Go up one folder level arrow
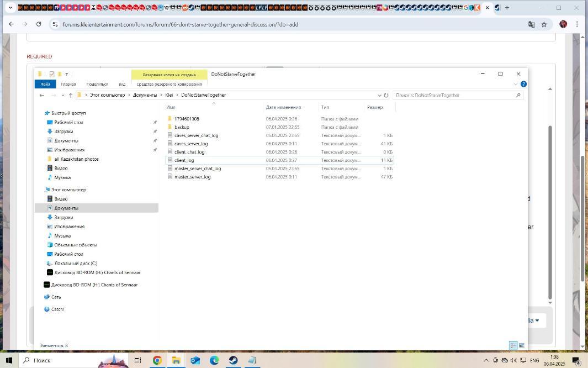The height and width of the screenshot is (368, 588). click(71, 95)
